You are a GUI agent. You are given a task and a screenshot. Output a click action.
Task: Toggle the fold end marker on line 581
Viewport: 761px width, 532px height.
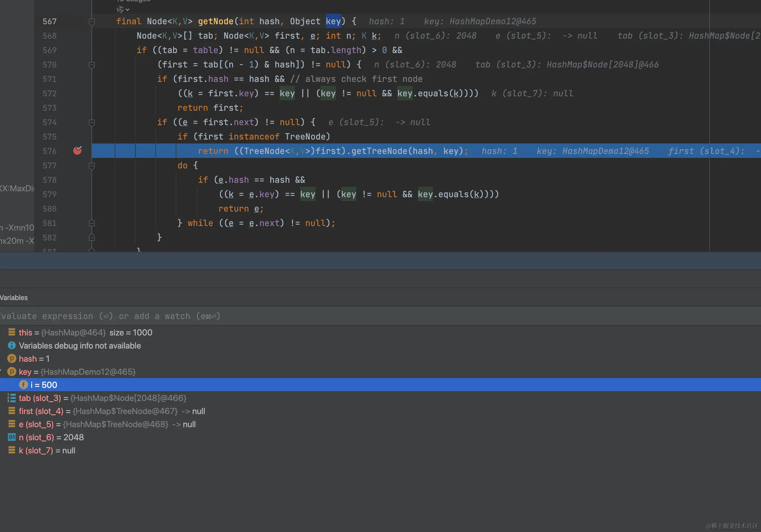click(x=92, y=223)
